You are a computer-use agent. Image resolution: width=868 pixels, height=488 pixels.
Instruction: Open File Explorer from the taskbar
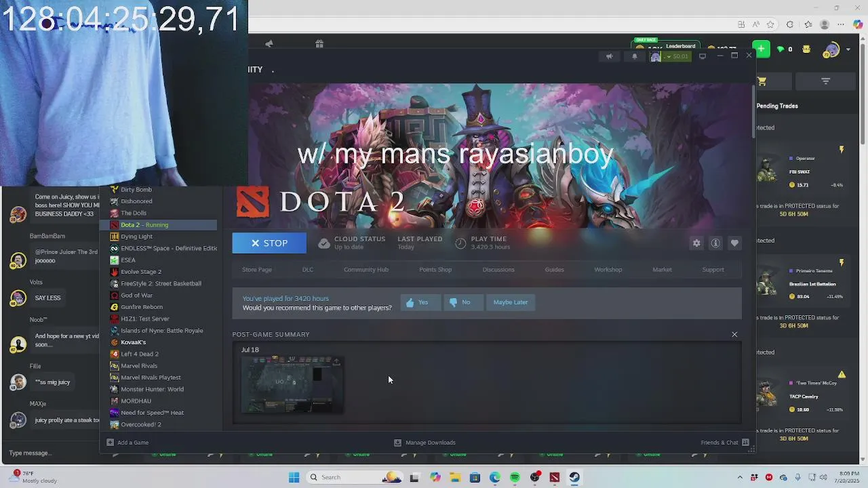point(455,477)
